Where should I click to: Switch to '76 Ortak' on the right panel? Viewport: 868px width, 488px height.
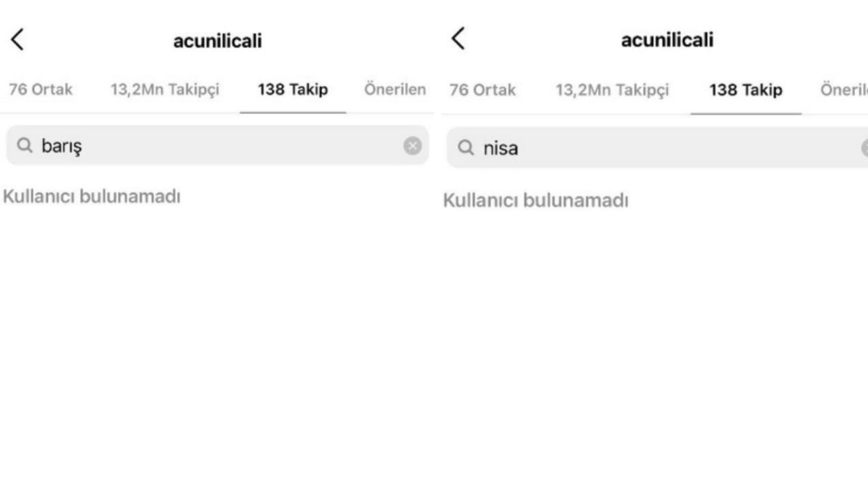pyautogui.click(x=482, y=90)
